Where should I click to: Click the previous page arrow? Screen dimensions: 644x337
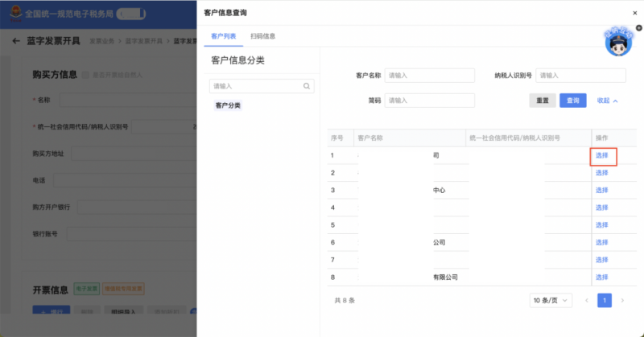587,301
